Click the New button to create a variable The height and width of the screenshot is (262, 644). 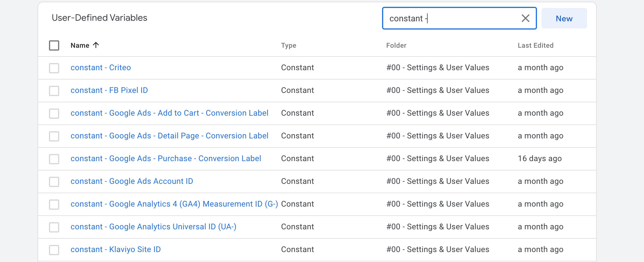[x=564, y=18]
